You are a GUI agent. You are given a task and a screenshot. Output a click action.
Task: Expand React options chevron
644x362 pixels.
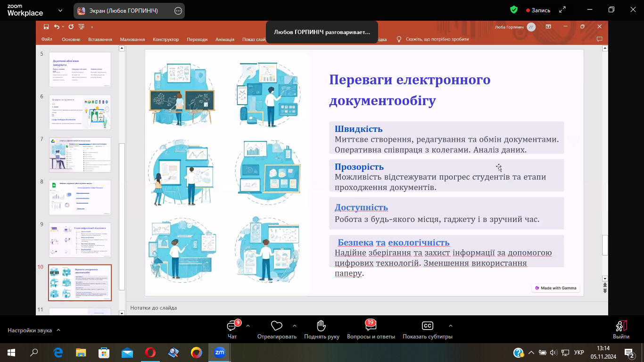click(x=295, y=326)
